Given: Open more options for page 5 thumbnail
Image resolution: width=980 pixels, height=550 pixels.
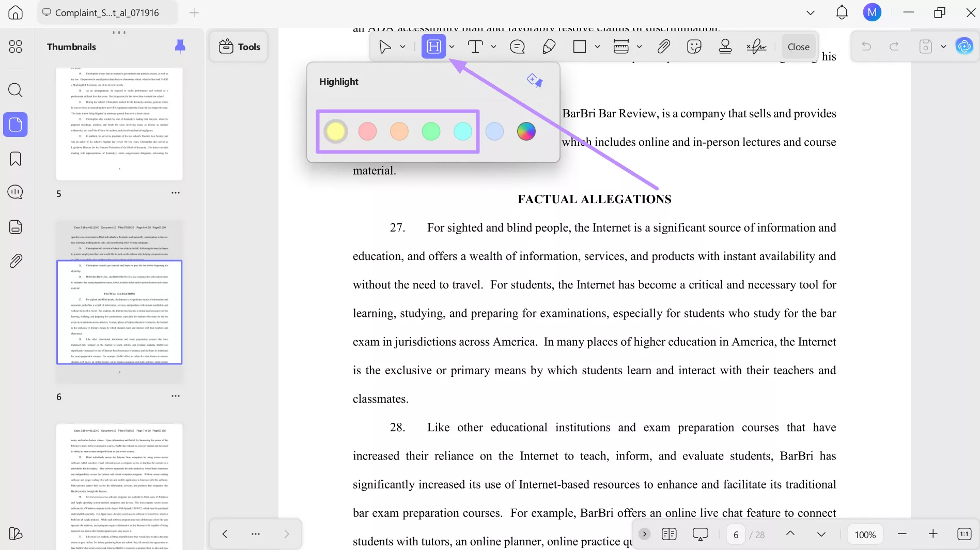Looking at the screenshot, I should [176, 193].
